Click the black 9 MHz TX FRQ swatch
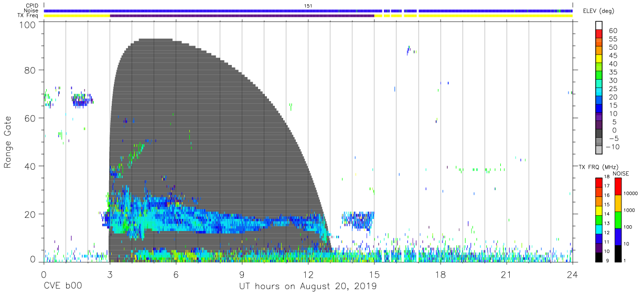The image size is (644, 297). click(x=599, y=257)
